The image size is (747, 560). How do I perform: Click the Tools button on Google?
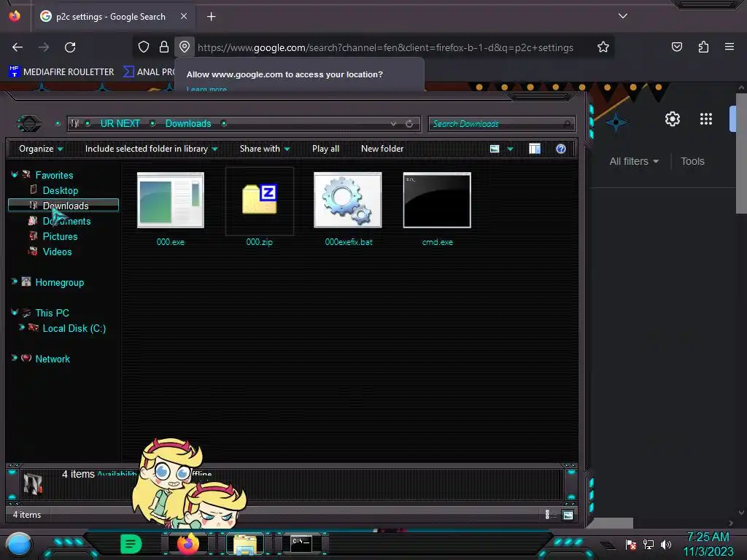(x=692, y=161)
